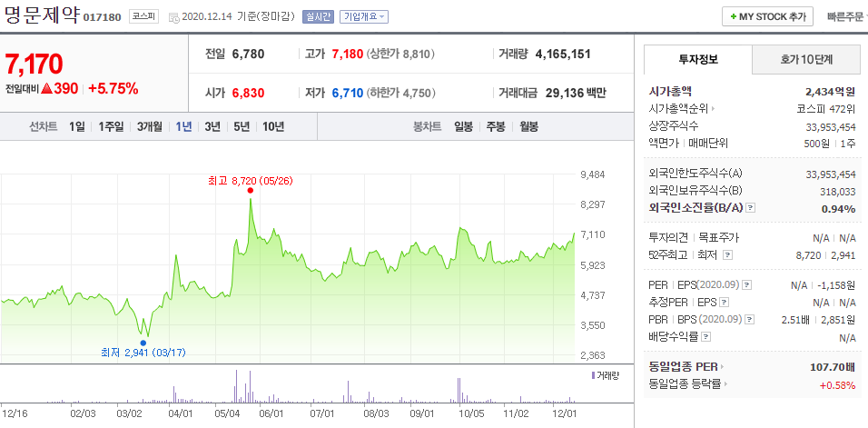Click the red up-triangle next to 390
Image resolution: width=868 pixels, height=428 pixels.
46,88
